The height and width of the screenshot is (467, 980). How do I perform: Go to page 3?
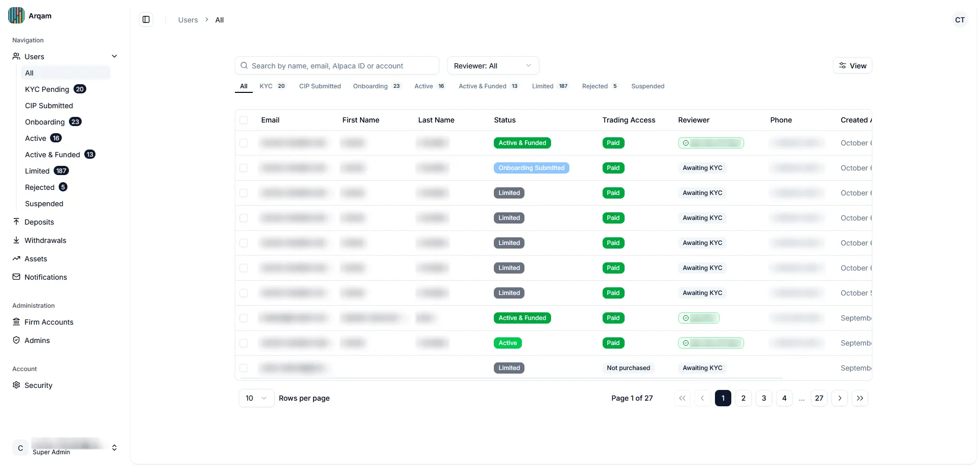[764, 398]
